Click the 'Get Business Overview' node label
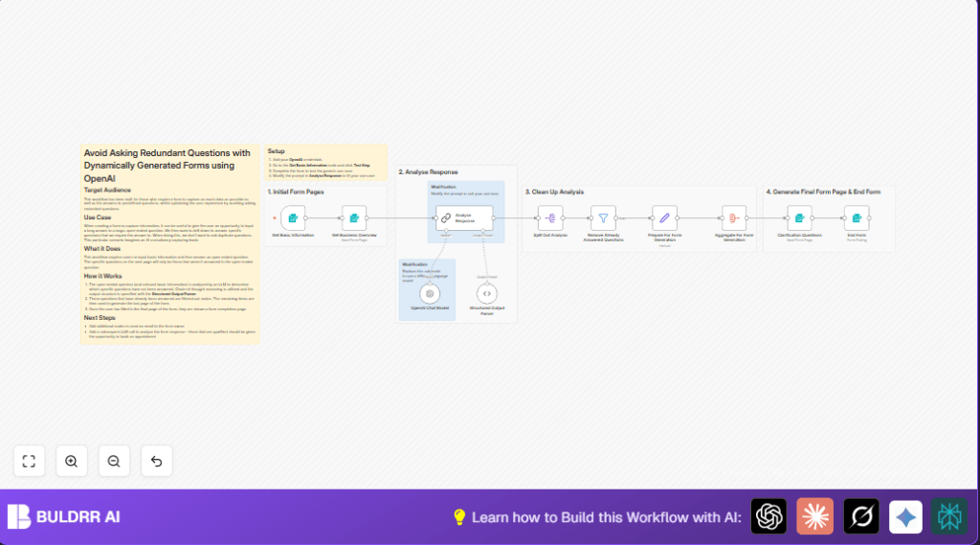980x545 pixels. 354,236
